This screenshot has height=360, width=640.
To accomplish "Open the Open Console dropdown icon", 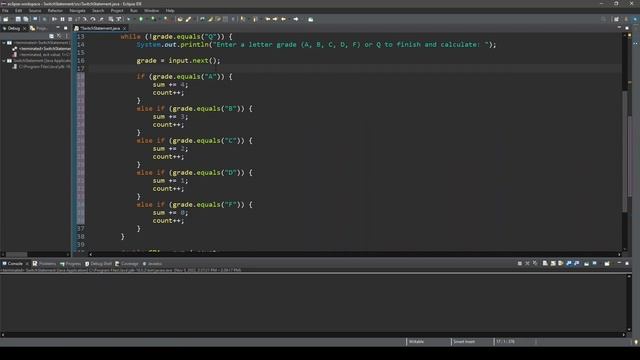I will 607,264.
